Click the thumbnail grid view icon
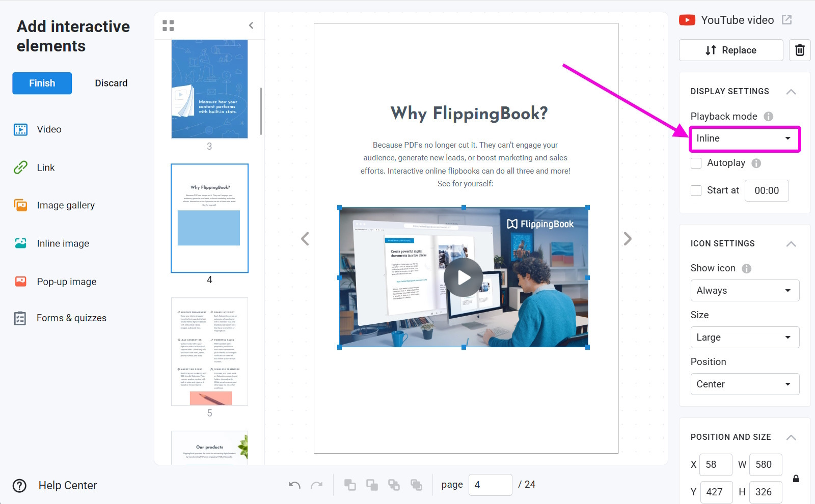Viewport: 815px width, 504px height. click(168, 25)
